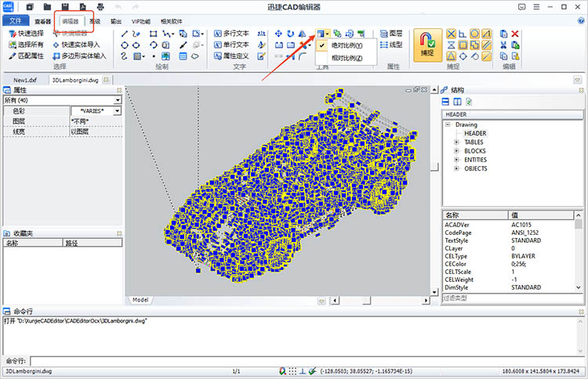Screen dimensions: 588x379
Task: Click the red Delete X icon
Action: [x=514, y=34]
